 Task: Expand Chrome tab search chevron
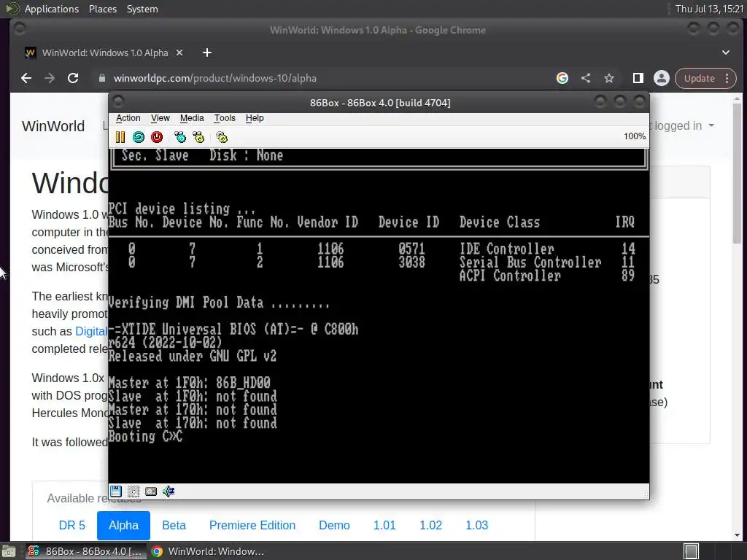tap(726, 52)
